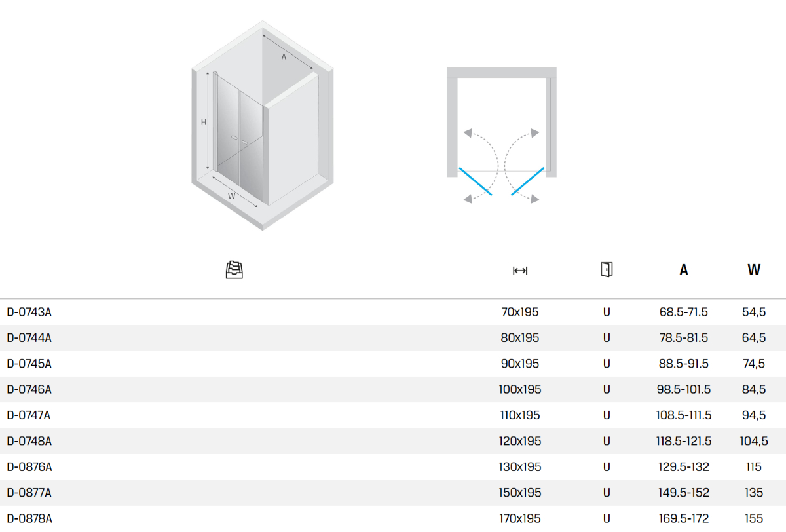Image resolution: width=786 pixels, height=532 pixels.
Task: Select product code D-0878A
Action: point(29,519)
